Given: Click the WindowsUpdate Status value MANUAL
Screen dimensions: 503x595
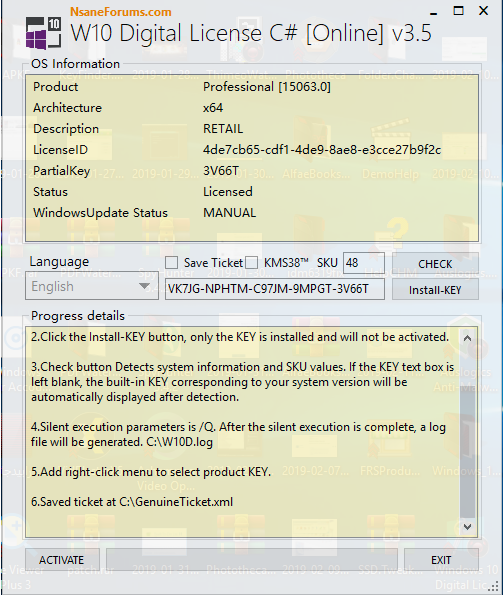Looking at the screenshot, I should tap(229, 212).
